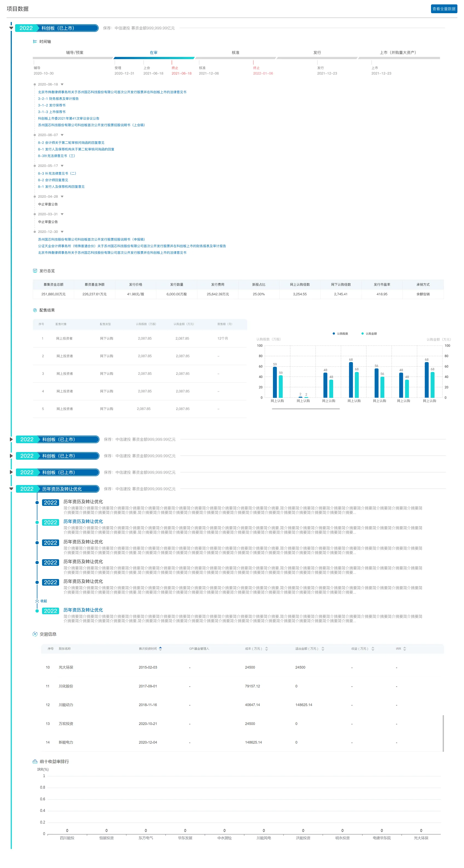Collapse the 历年资历及转让优化 2022 section

coord(11,489)
